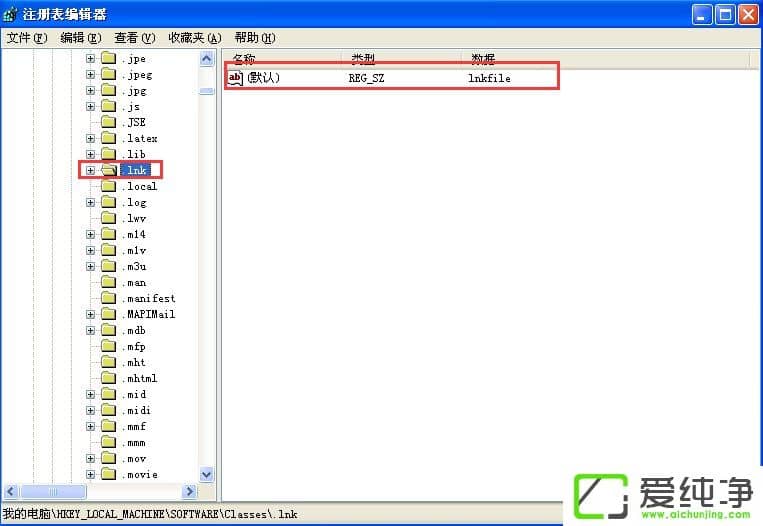763x526 pixels.
Task: Click the .m14 folder icon
Action: (x=109, y=235)
